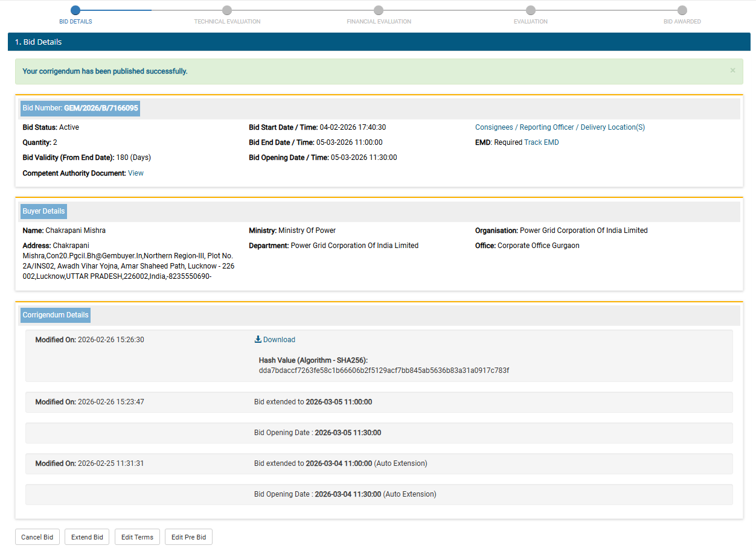The image size is (756, 557).
Task: Select the Financial Evaluation step marker
Action: point(379,10)
